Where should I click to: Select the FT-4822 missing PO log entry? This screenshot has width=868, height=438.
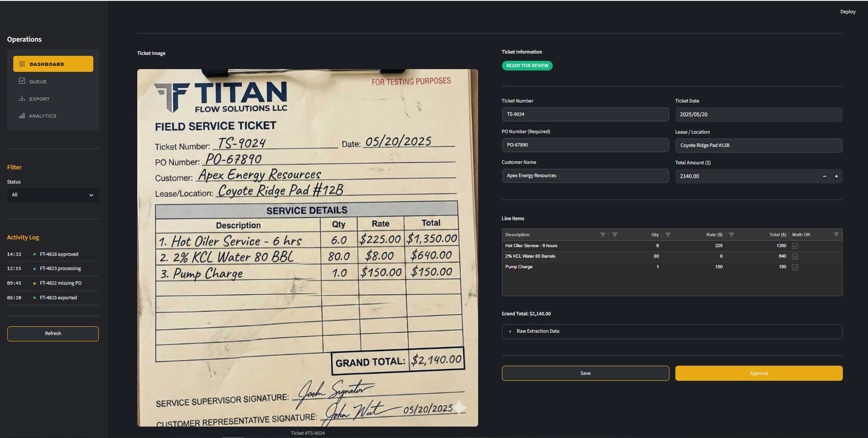pos(60,283)
